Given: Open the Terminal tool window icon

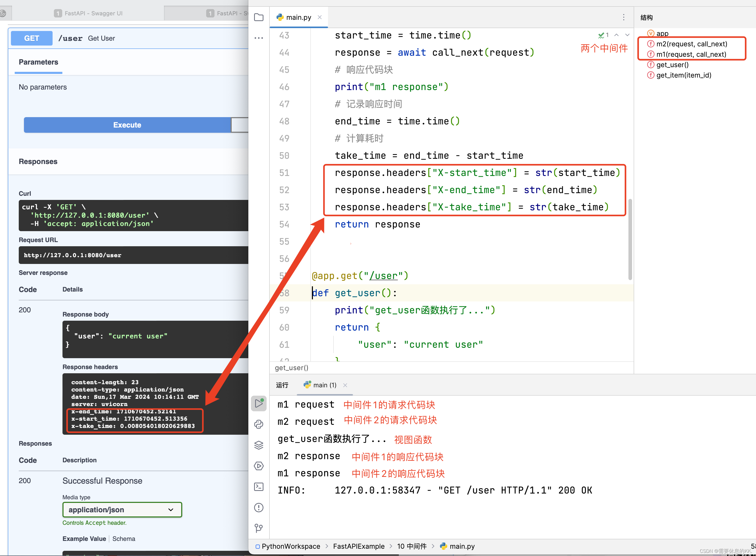Looking at the screenshot, I should click(259, 487).
